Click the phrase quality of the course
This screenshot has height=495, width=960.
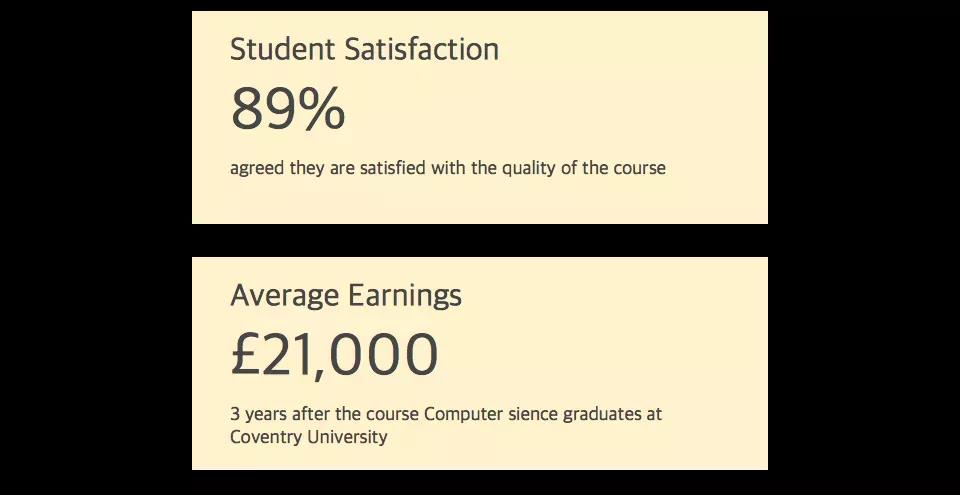tap(583, 168)
